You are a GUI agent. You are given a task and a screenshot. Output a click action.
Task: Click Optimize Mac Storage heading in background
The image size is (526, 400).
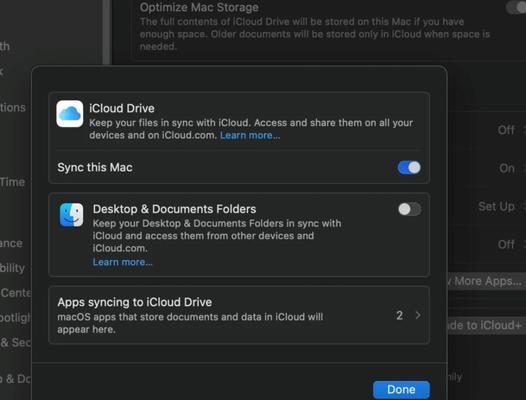point(199,7)
